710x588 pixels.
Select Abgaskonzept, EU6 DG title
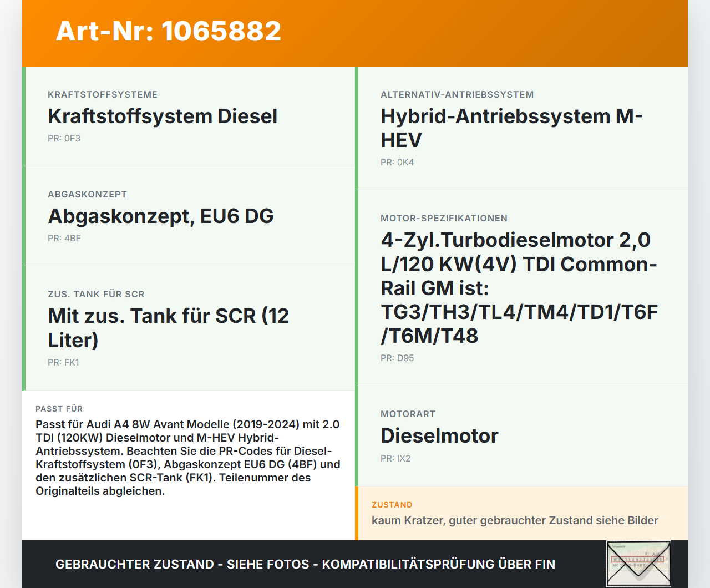pyautogui.click(x=161, y=216)
